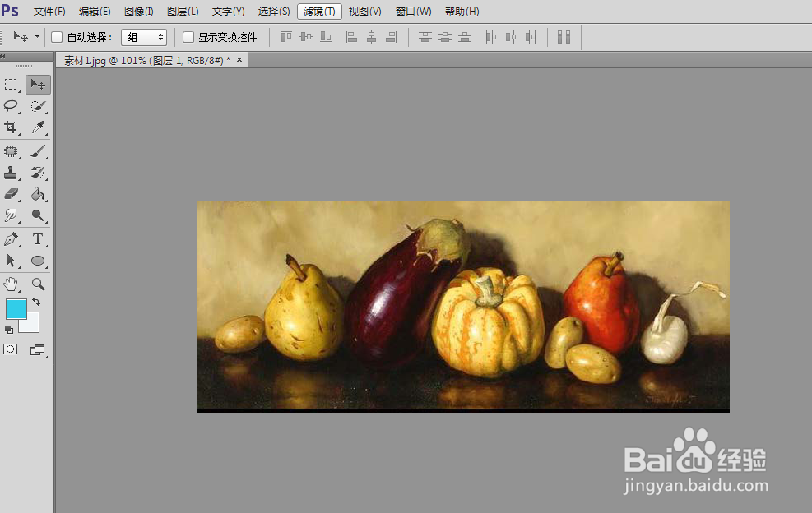
Task: Open the 帮助(H) menu
Action: 462,11
